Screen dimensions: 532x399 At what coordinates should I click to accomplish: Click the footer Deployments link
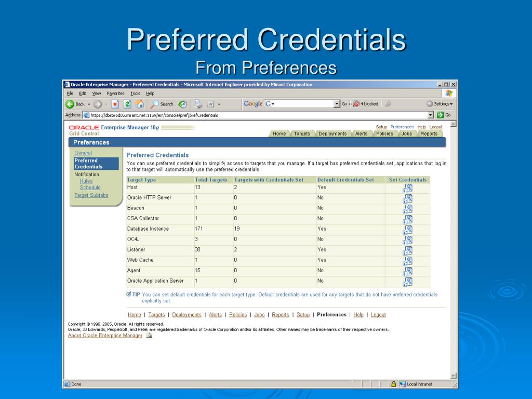click(187, 314)
